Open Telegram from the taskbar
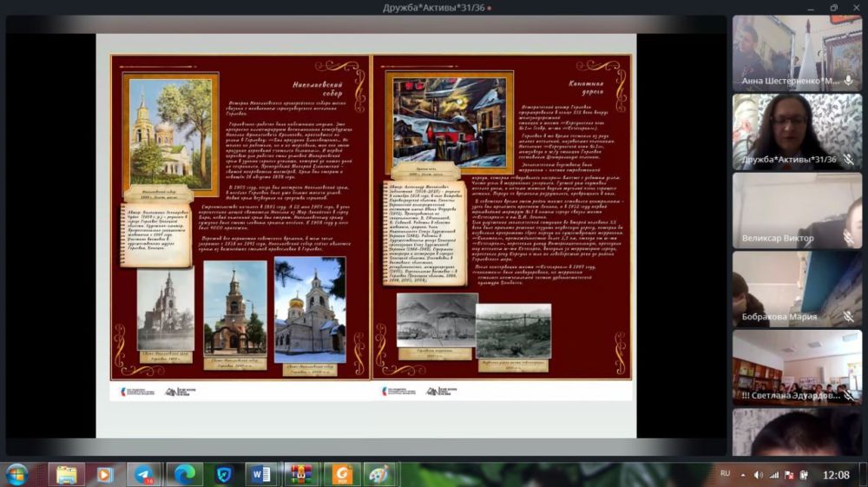The image size is (868, 487). coord(144,475)
